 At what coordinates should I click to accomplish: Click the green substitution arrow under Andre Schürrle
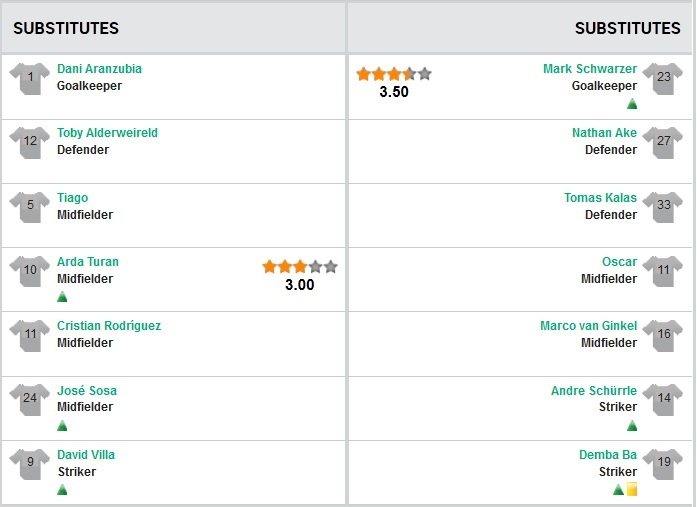point(631,425)
